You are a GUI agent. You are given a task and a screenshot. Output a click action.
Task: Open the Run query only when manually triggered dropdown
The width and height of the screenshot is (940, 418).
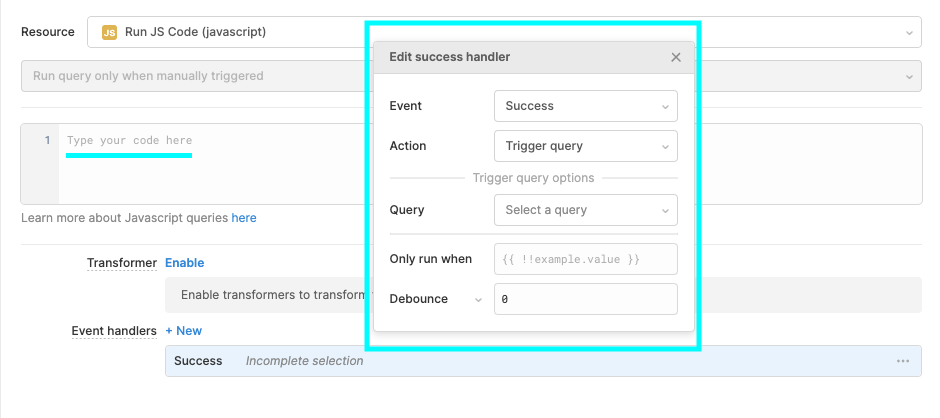pos(471,76)
